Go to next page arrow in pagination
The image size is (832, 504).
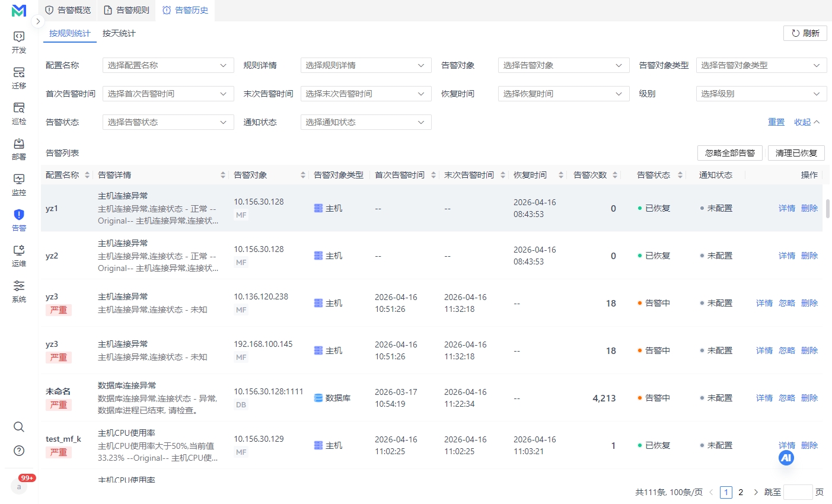point(756,492)
